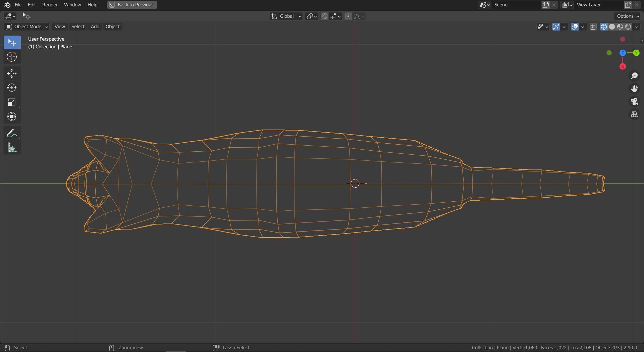Screen dimensions: 644x352
Task: Delete the current Scene with its X
Action: [554, 5]
